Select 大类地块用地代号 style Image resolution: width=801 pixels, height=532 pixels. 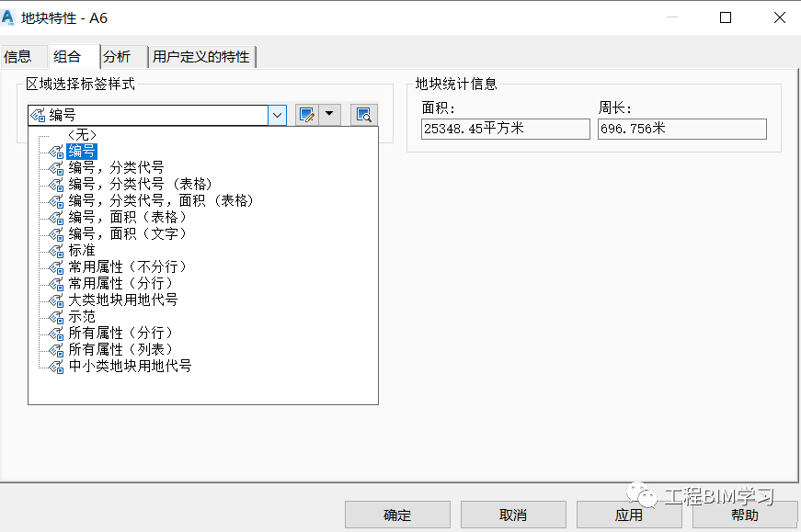coord(123,300)
